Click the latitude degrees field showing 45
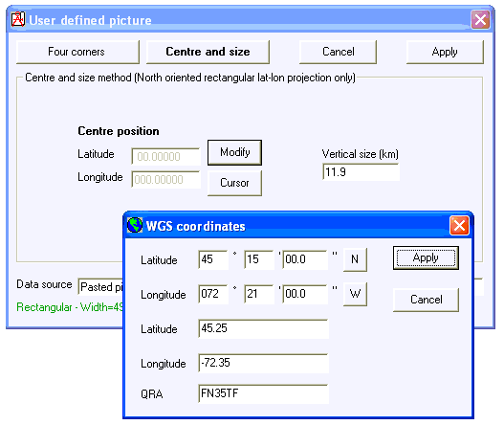The image size is (504, 425). click(x=213, y=259)
